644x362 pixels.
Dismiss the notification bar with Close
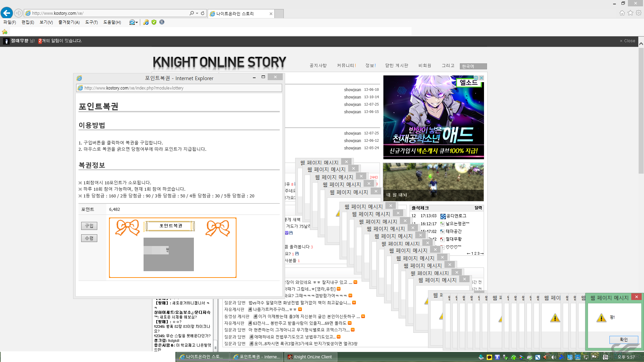click(x=628, y=41)
